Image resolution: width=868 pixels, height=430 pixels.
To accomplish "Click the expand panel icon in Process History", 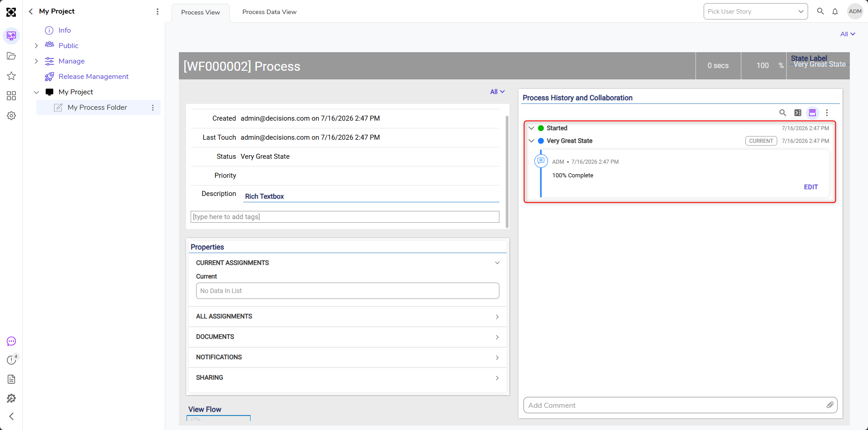I will 798,113.
